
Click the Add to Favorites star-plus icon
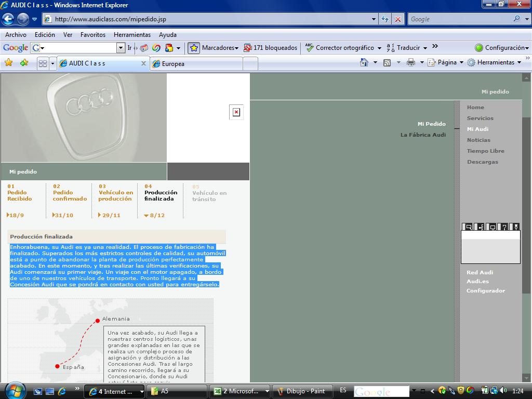[x=24, y=63]
